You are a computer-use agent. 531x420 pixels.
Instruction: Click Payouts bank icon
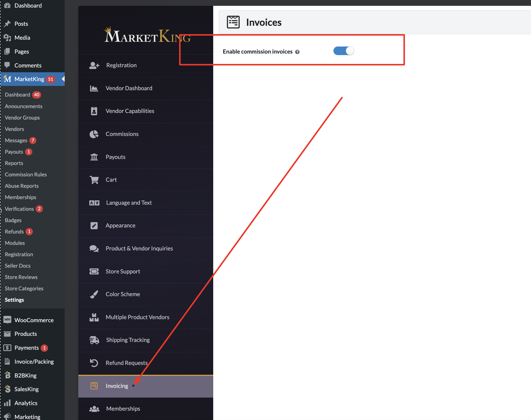[94, 157]
